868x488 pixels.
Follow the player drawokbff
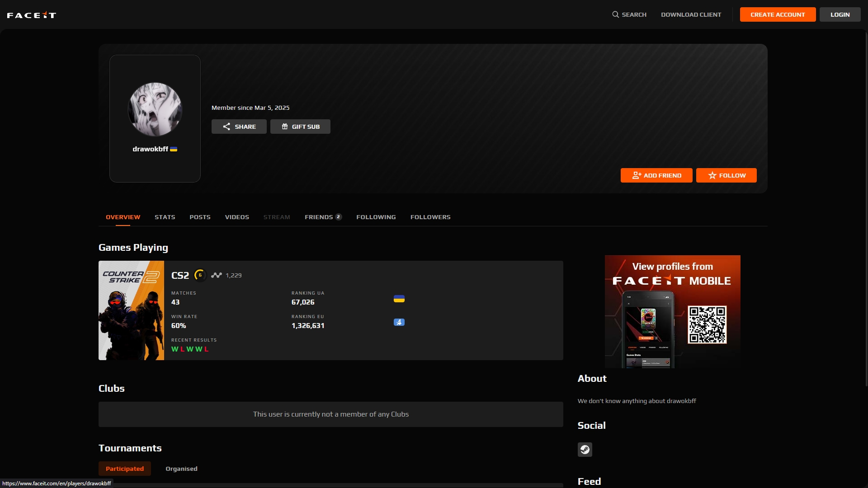[726, 175]
